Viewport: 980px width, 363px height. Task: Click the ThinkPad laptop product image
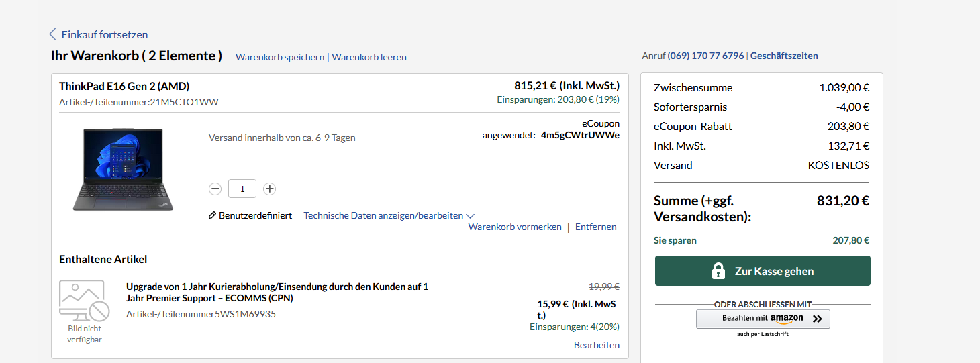123,169
